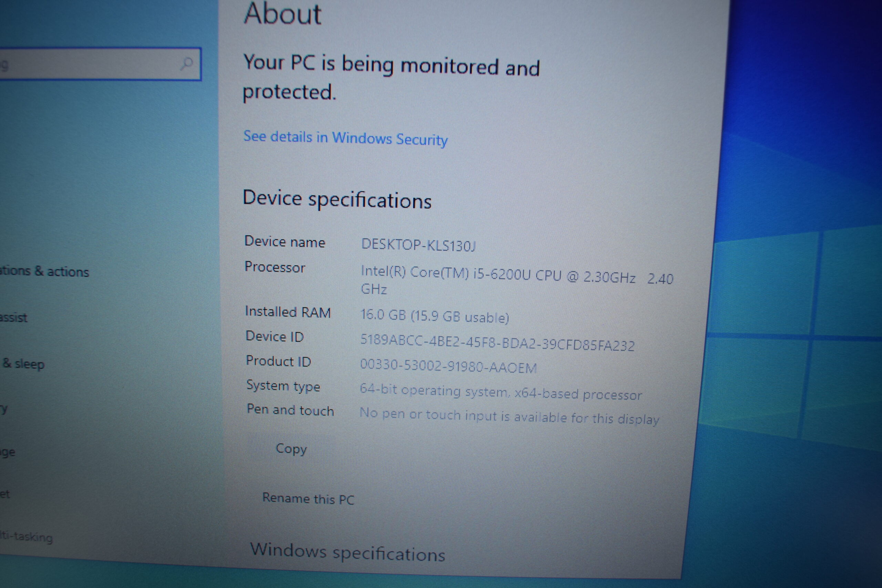The image size is (882, 588).
Task: Click the About page heading
Action: click(x=283, y=14)
